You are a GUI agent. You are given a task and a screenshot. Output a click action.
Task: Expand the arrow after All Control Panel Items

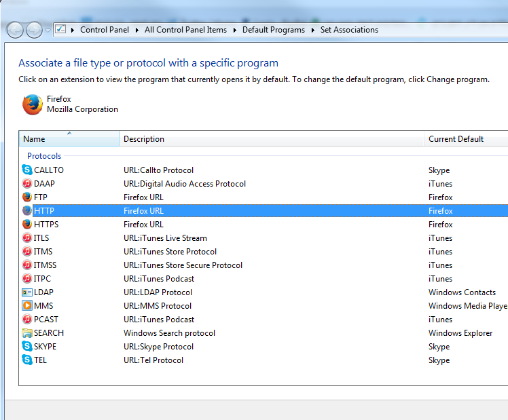click(235, 30)
